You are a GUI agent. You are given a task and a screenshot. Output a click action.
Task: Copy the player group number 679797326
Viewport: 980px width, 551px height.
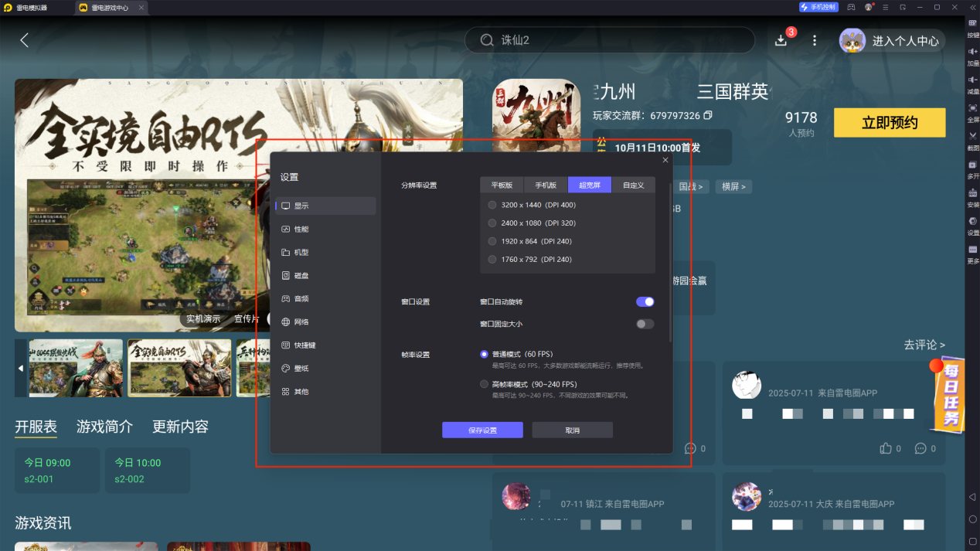tap(708, 116)
